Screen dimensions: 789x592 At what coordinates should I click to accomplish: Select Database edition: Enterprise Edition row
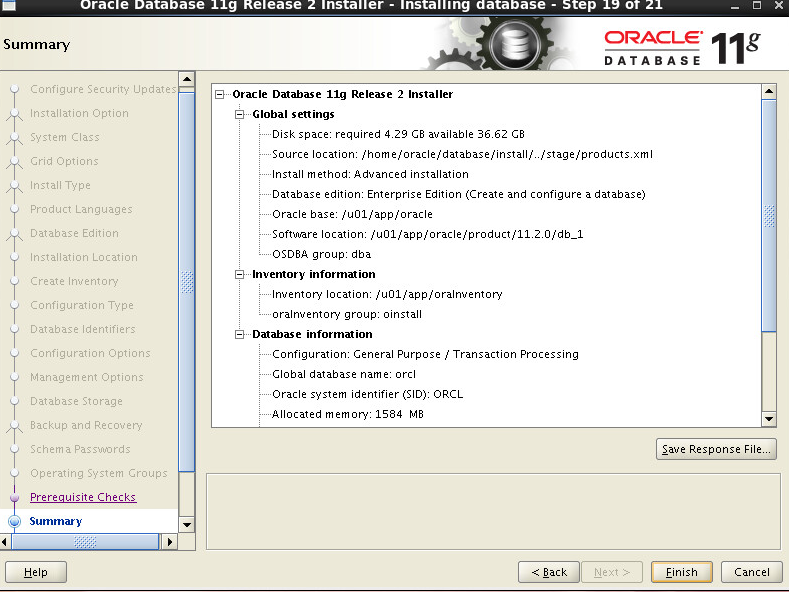pos(458,194)
